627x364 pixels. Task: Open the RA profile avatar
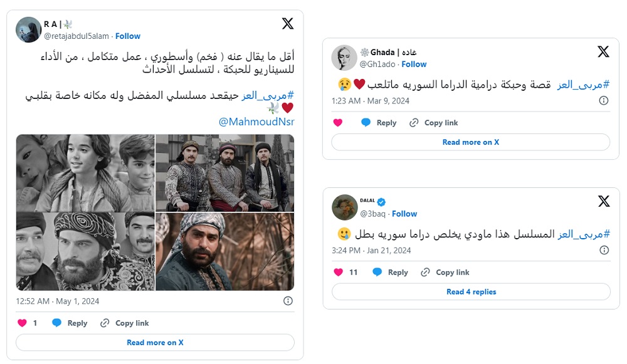point(28,29)
